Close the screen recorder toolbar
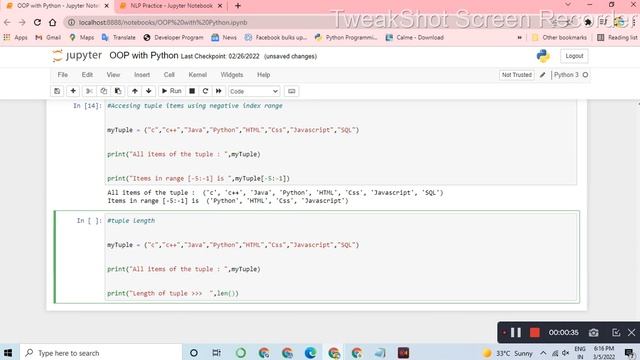The height and width of the screenshot is (360, 640). (x=631, y=333)
